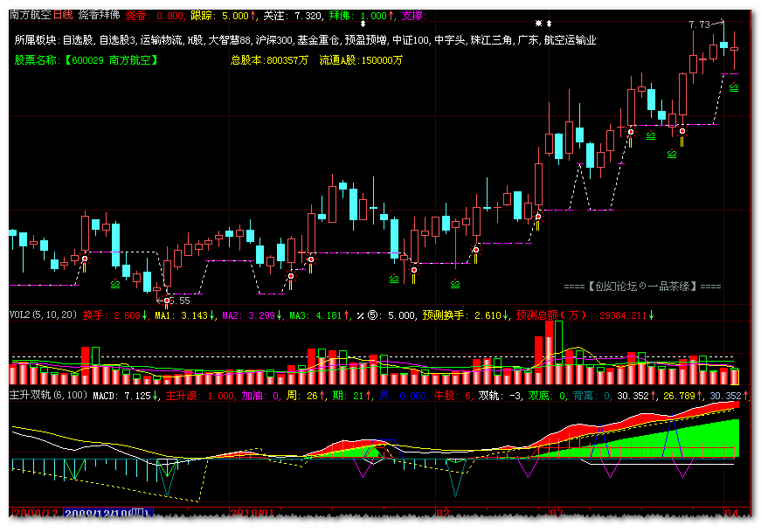The width and height of the screenshot is (761, 532).
Task: Select the 日线 daily period label
Action: point(63,16)
